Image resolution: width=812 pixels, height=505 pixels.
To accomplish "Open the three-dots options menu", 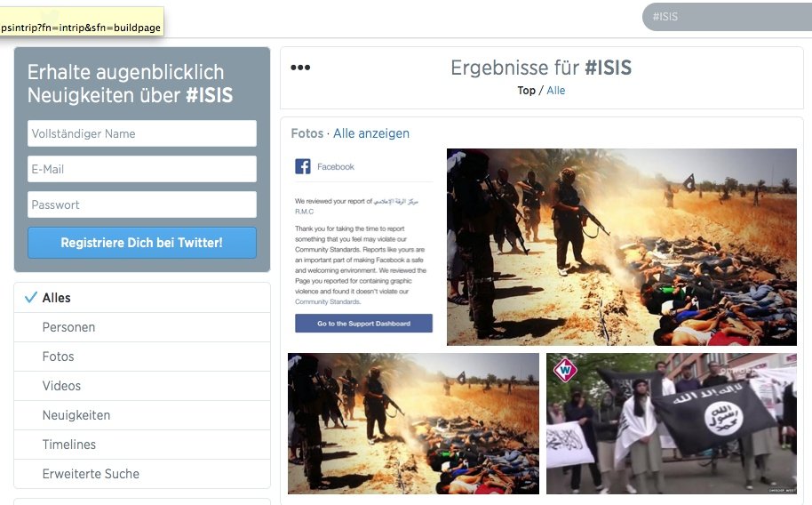I will coord(300,68).
